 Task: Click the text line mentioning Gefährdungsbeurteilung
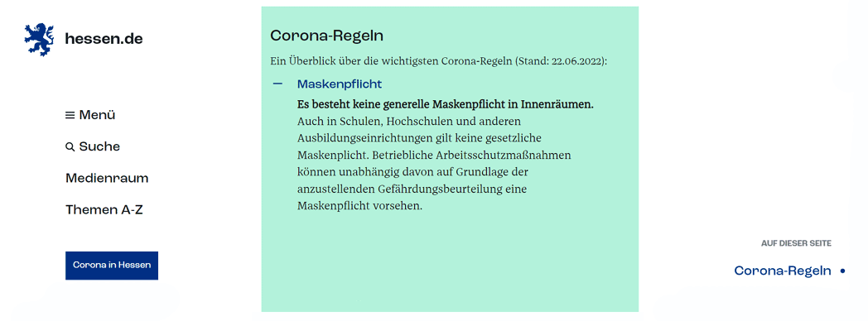(412, 189)
